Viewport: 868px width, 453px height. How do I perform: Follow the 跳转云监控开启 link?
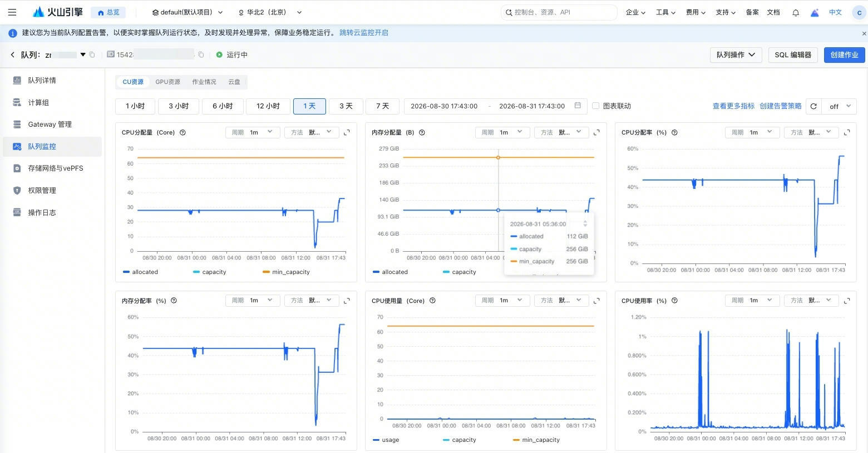coord(364,33)
